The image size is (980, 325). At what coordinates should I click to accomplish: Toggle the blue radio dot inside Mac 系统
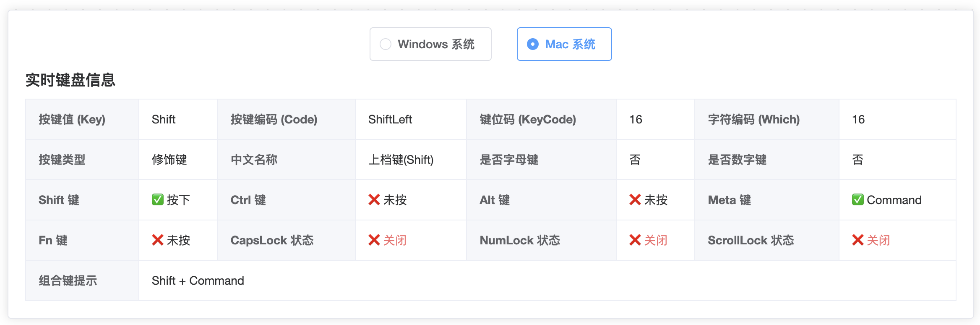(x=533, y=44)
